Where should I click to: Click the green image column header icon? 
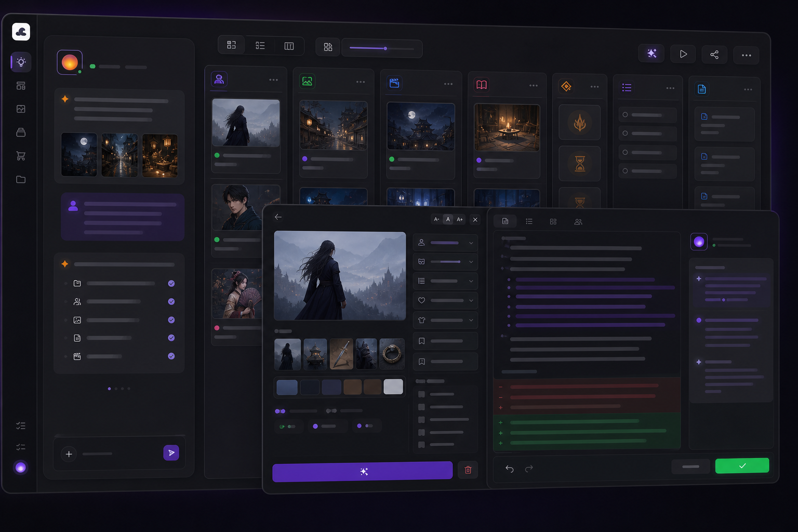308,81
